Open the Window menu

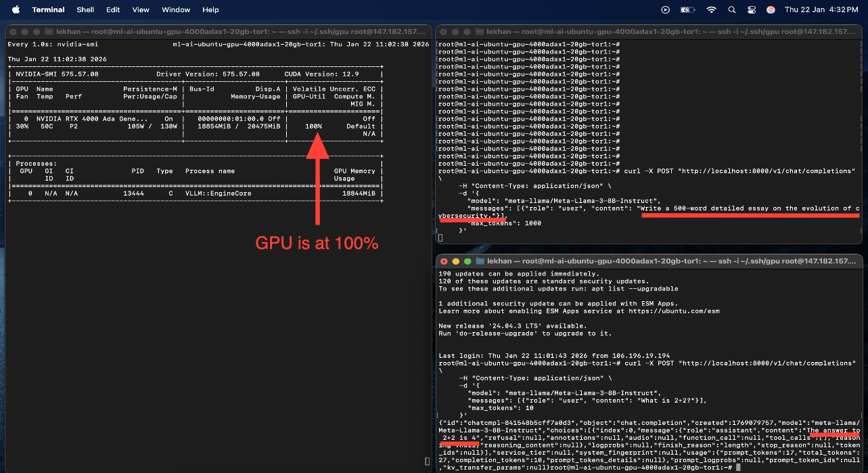pyautogui.click(x=176, y=10)
